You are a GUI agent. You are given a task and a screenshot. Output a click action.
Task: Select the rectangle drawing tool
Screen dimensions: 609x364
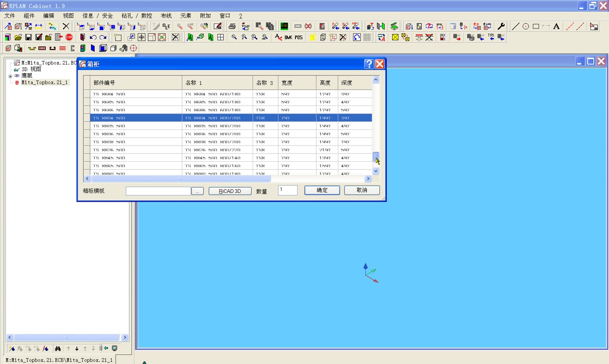point(536,27)
